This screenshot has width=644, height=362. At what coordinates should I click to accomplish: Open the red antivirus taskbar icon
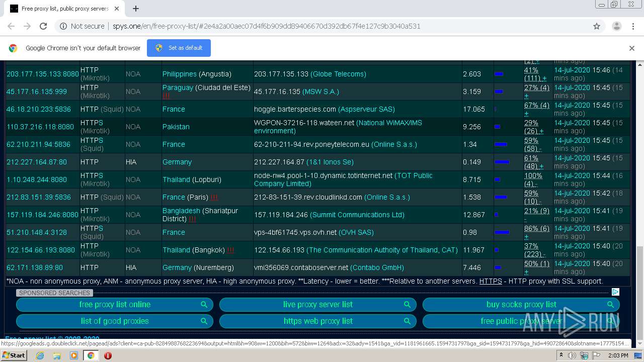[x=108, y=355]
